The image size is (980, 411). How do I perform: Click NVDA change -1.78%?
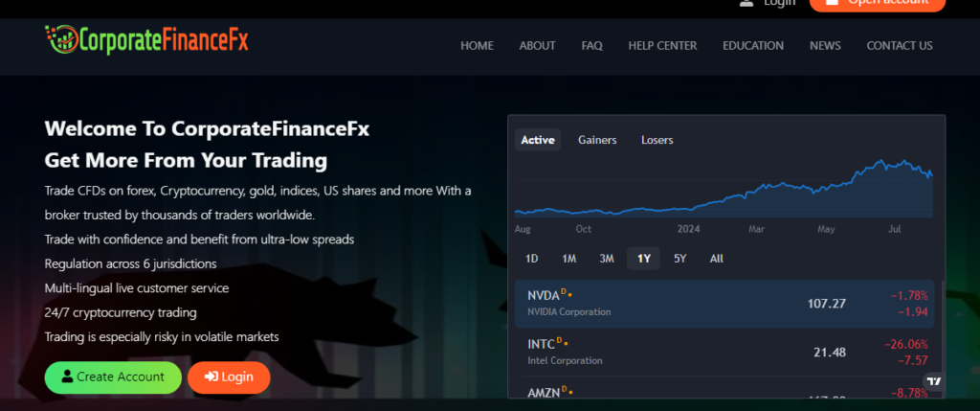click(x=909, y=296)
